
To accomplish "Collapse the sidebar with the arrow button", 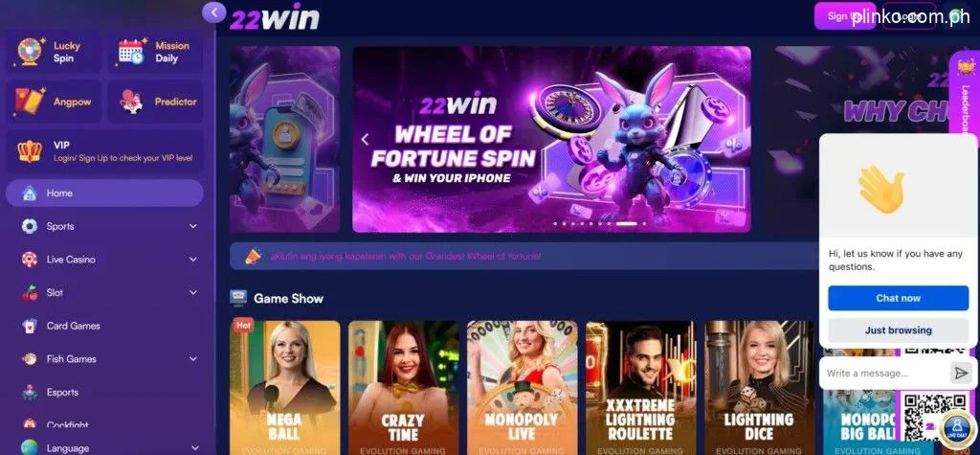I will [x=214, y=11].
